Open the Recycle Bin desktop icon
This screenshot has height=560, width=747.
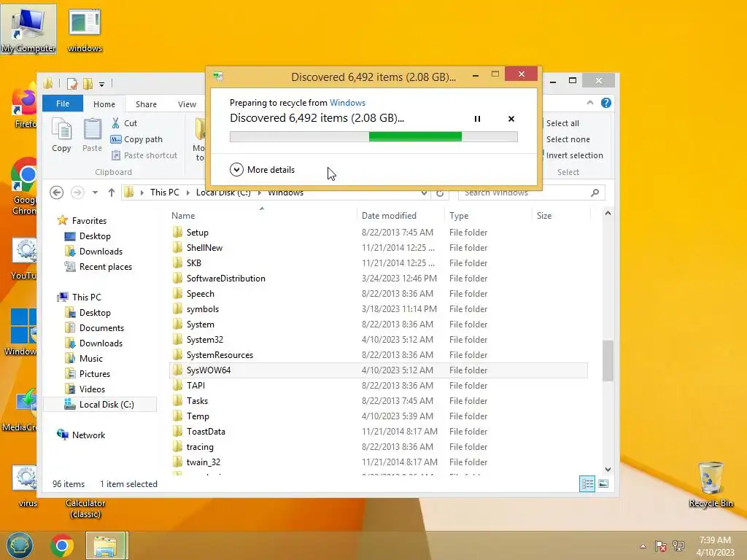click(x=711, y=484)
